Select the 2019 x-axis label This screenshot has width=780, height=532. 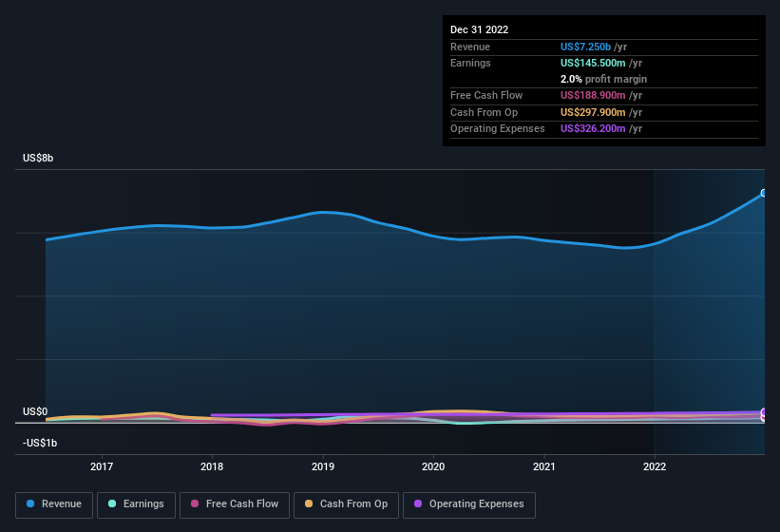(323, 466)
